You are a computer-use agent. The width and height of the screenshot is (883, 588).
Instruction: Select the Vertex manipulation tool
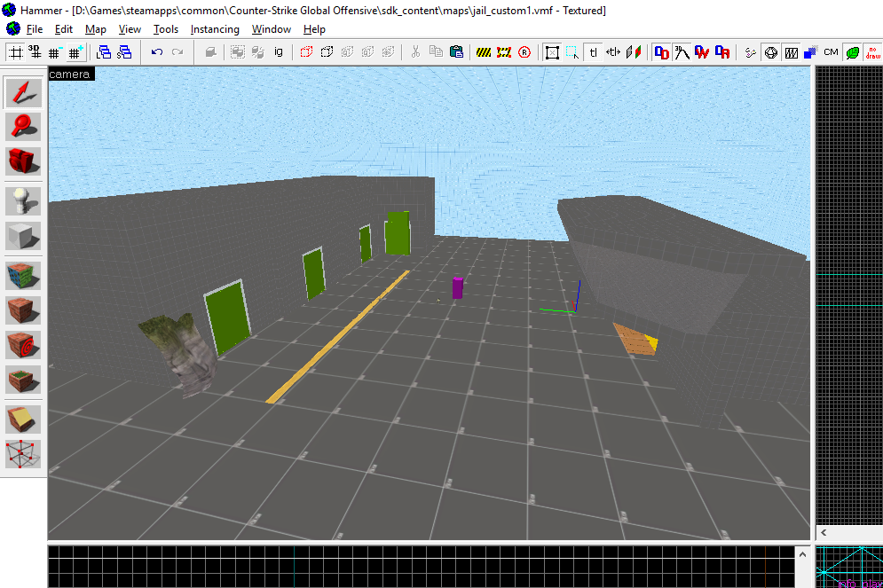(x=23, y=453)
